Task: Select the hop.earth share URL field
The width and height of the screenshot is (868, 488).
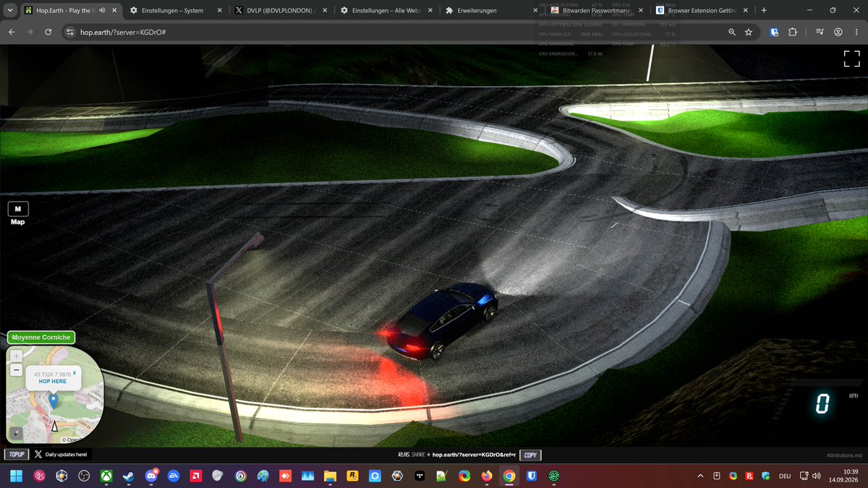Action: click(474, 455)
